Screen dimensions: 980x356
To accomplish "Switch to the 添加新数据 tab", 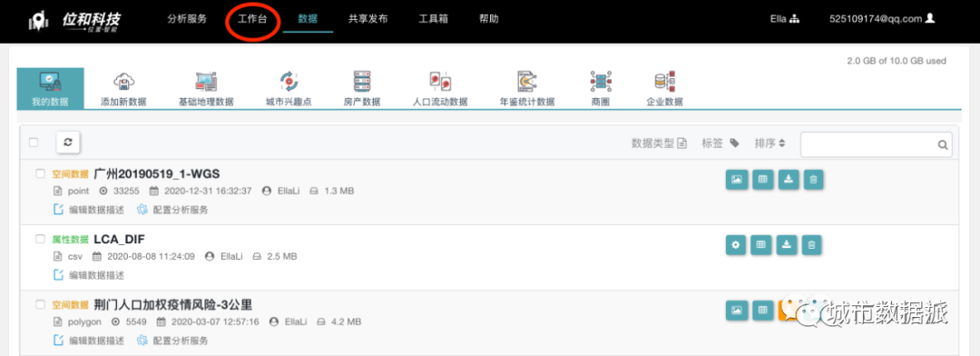I will tap(123, 90).
